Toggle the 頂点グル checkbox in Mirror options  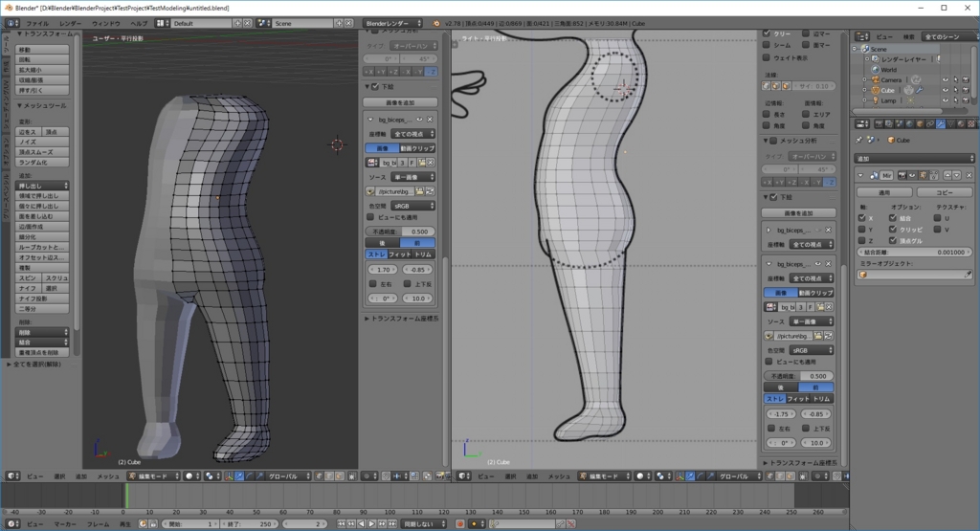pyautogui.click(x=893, y=240)
